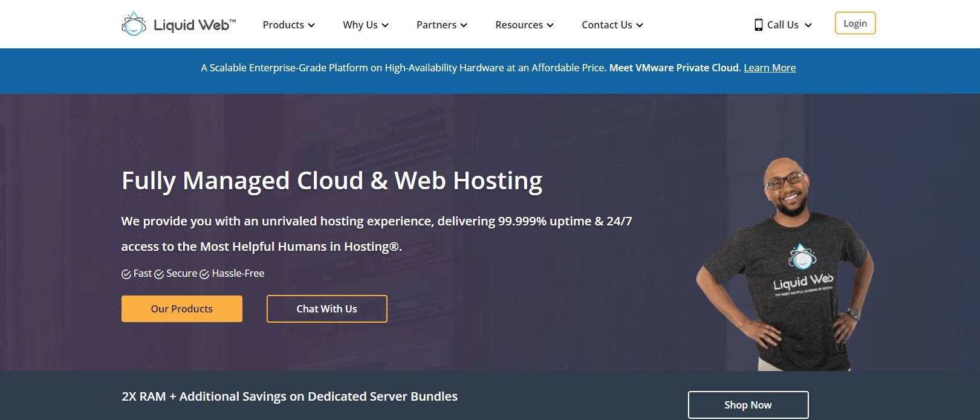Click the man in Liquid Web t-shirt image
The image size is (980, 420).
(x=786, y=264)
